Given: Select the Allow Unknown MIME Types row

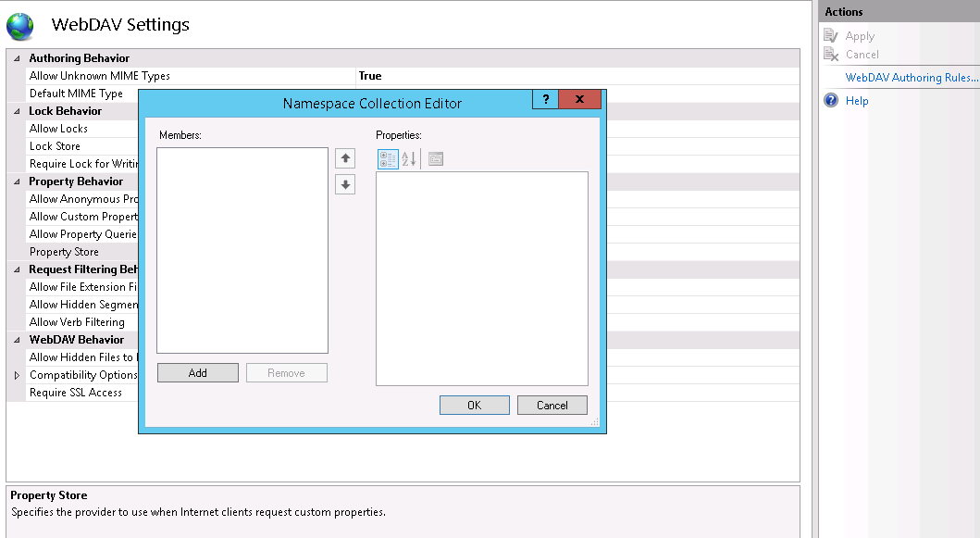Looking at the screenshot, I should click(x=413, y=76).
